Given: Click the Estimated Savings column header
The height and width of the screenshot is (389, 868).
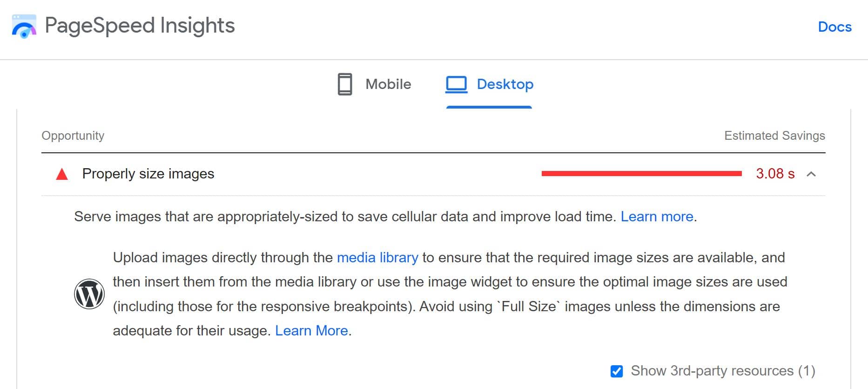Looking at the screenshot, I should [x=774, y=136].
